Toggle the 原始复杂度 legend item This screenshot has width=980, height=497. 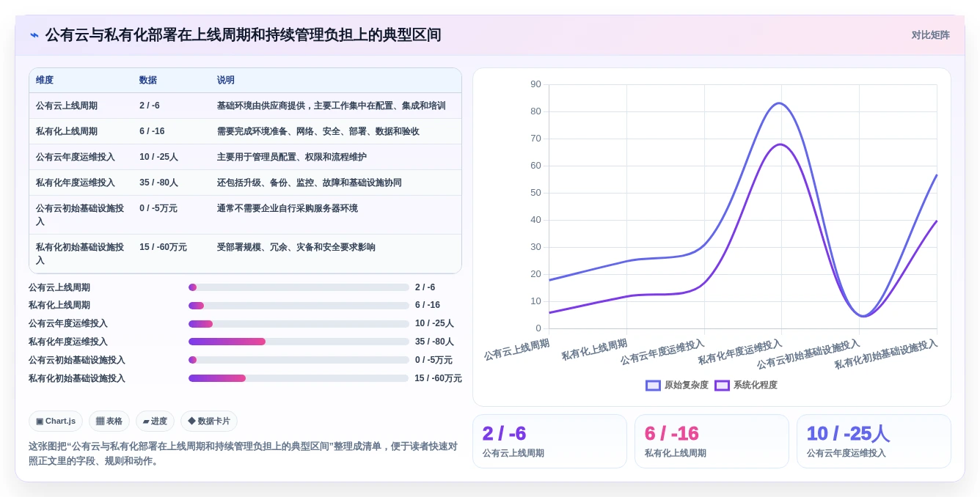point(677,385)
